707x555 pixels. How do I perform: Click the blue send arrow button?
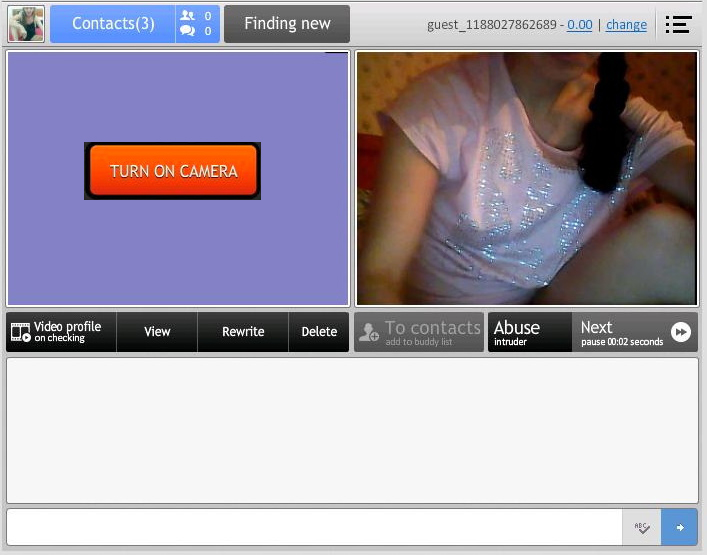[x=679, y=527]
